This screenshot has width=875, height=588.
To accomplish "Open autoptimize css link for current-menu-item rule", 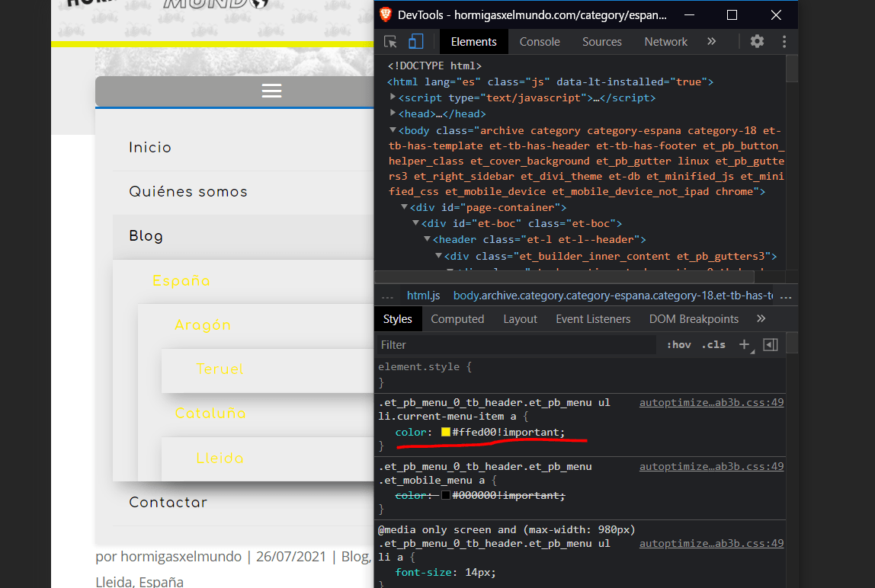I will [x=711, y=402].
